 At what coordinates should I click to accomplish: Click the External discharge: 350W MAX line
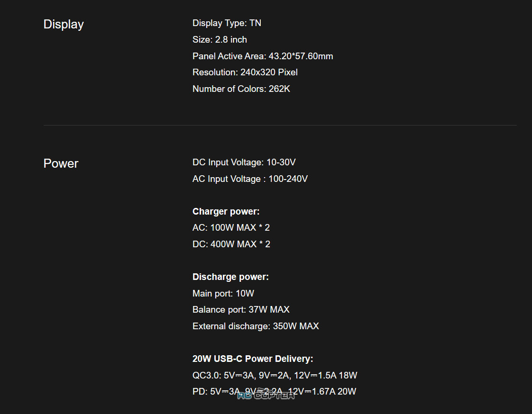pos(256,326)
